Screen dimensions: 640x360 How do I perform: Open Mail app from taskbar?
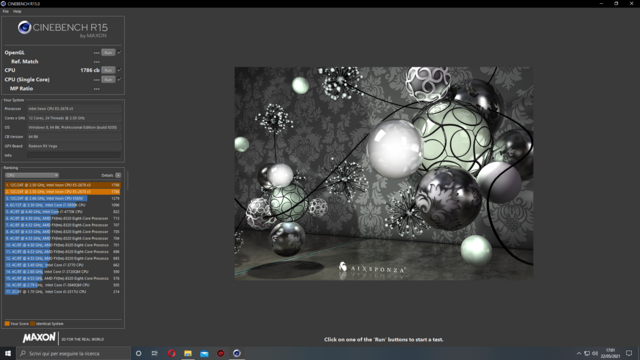204,353
